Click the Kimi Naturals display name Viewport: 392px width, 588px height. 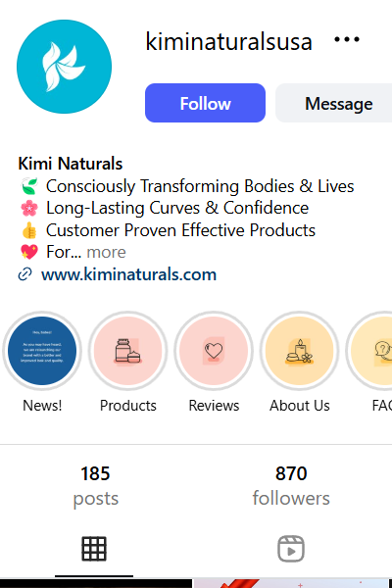71,164
